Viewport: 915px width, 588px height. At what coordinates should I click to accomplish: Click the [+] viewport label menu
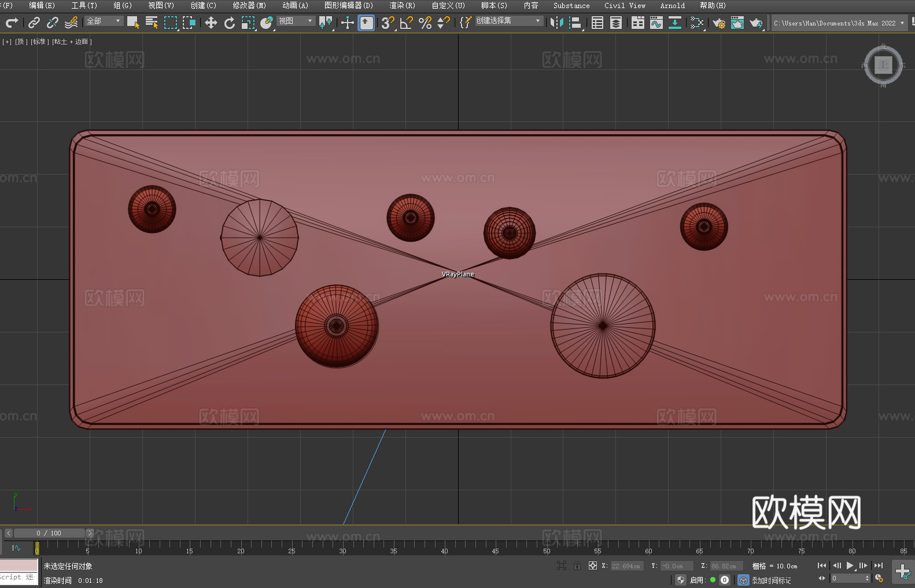[x=7, y=42]
